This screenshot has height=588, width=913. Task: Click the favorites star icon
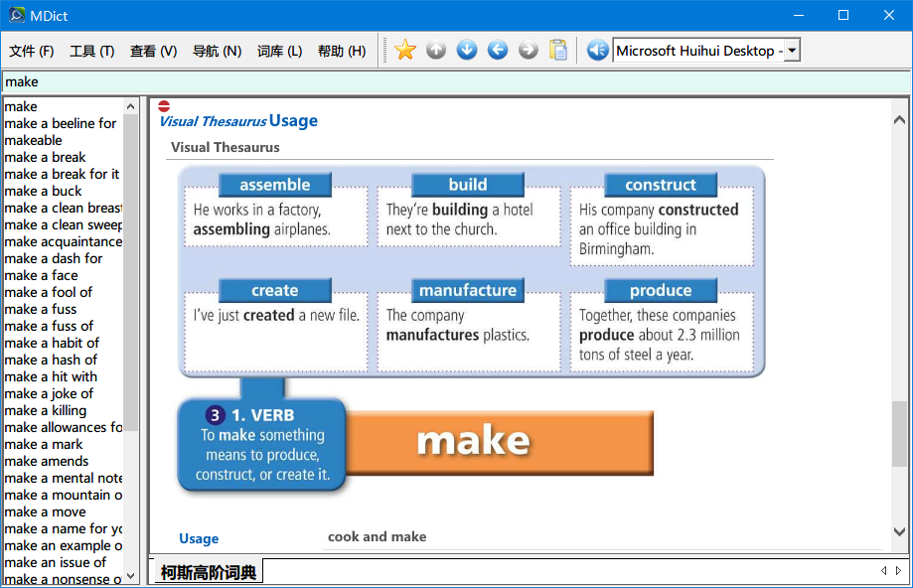(405, 50)
